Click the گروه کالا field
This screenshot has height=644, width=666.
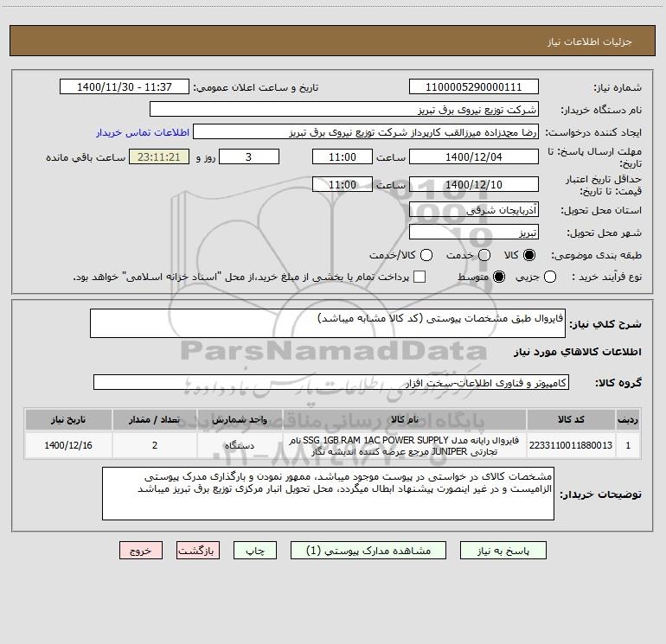[331, 382]
